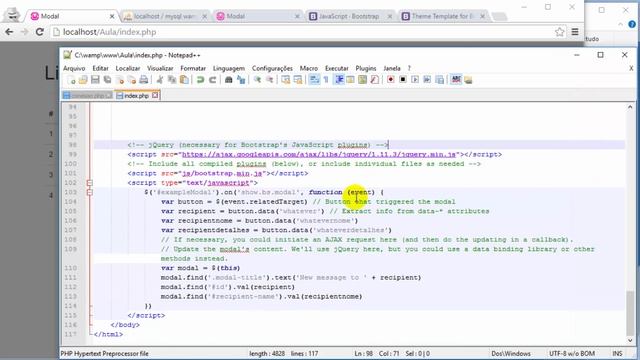Toggle show all characters pilcrow icon

pos(326,80)
